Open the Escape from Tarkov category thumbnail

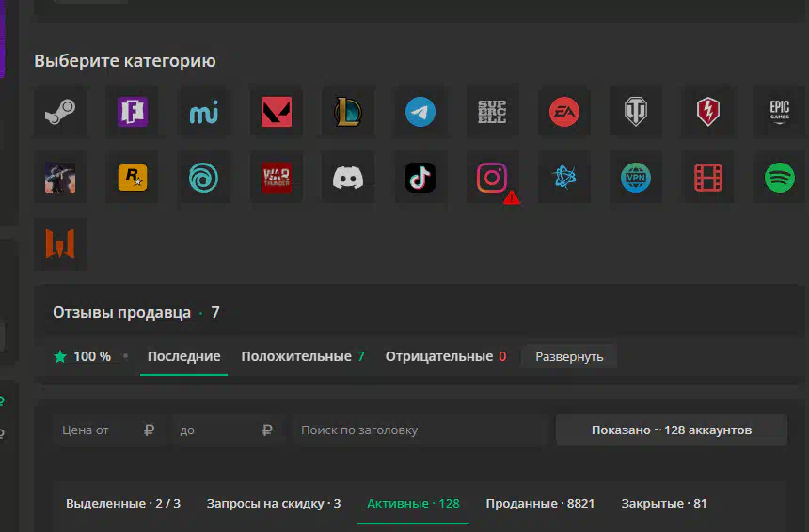pos(60,178)
